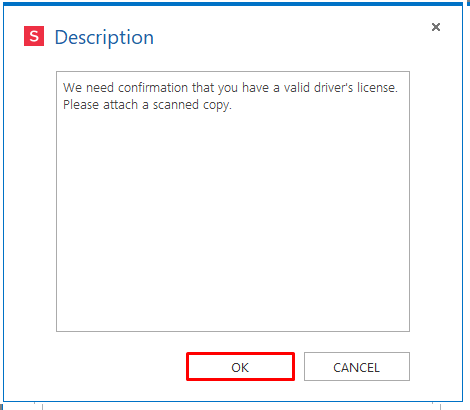Click the Description dialog title text

104,38
